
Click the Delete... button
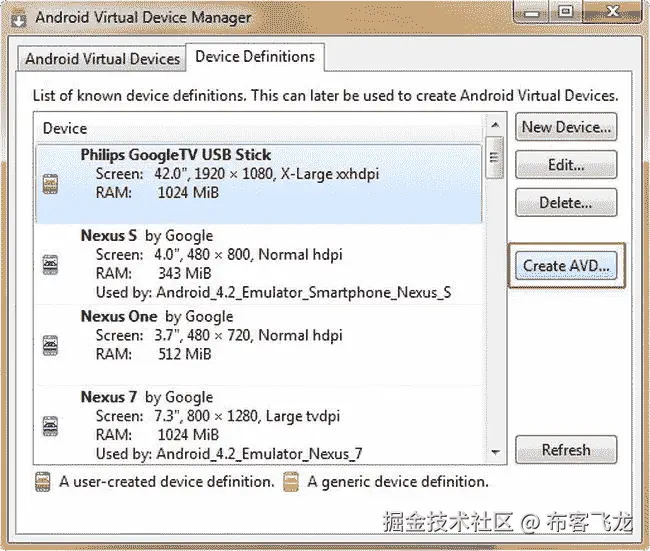pos(566,203)
